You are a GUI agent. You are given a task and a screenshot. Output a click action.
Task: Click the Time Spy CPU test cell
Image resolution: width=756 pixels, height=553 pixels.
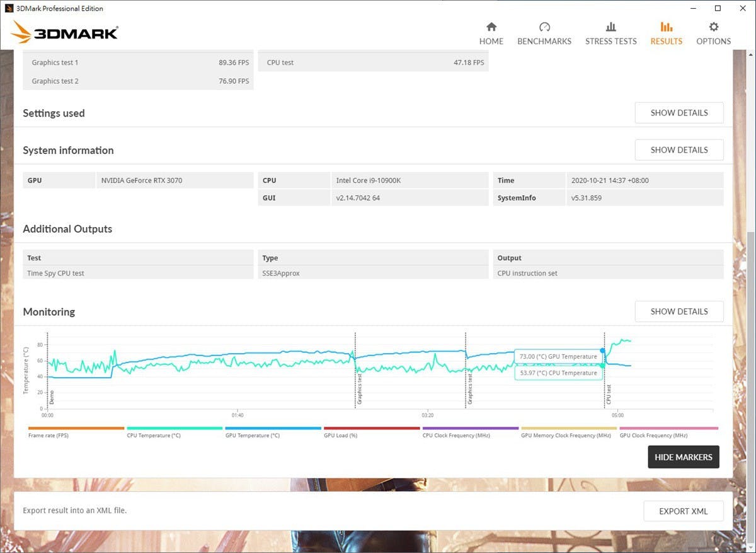(138, 274)
